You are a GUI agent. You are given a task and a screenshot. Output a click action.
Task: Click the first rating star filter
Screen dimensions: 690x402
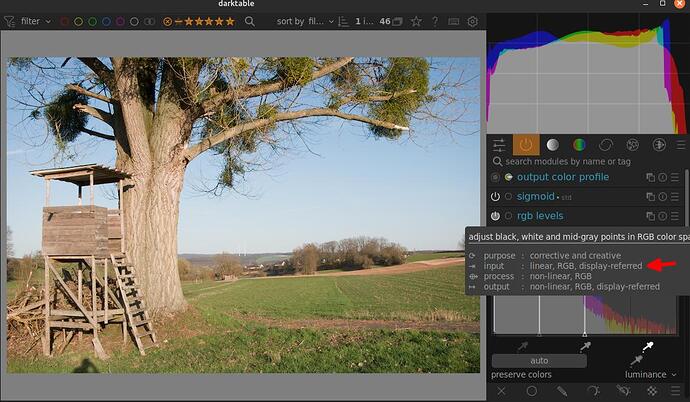[x=189, y=21]
